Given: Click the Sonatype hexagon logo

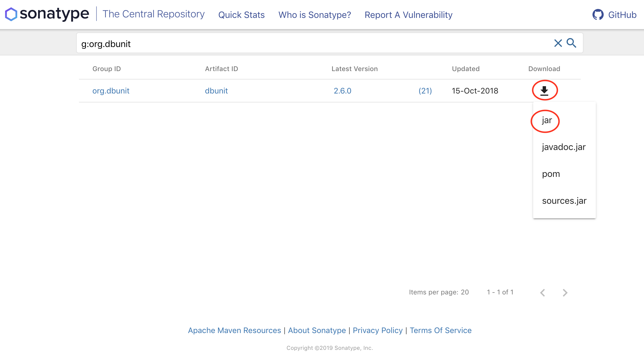Looking at the screenshot, I should pyautogui.click(x=11, y=14).
